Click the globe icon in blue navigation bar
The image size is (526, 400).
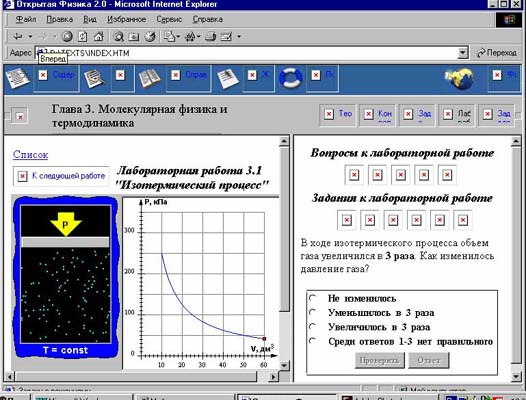click(461, 79)
